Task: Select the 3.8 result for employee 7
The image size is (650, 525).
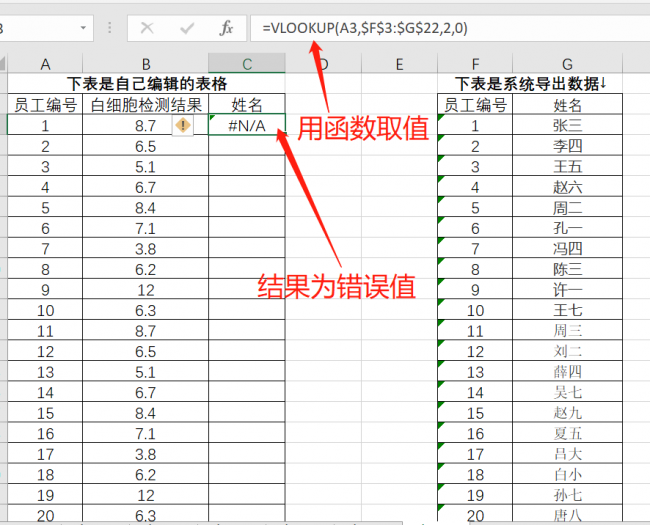Action: pyautogui.click(x=146, y=248)
